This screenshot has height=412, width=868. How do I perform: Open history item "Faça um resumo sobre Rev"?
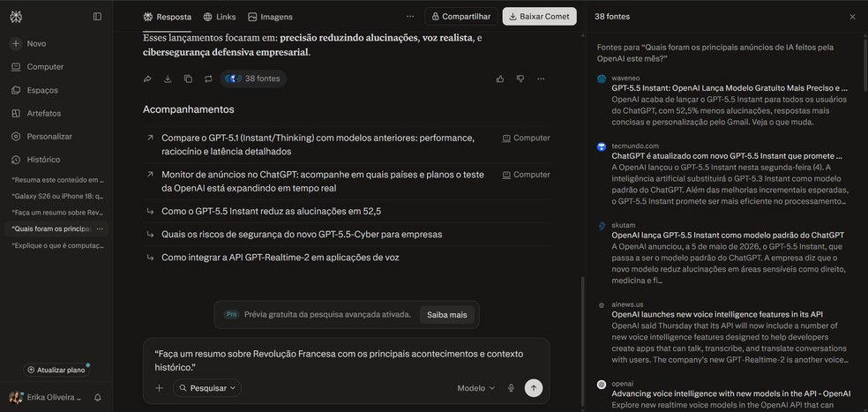57,213
